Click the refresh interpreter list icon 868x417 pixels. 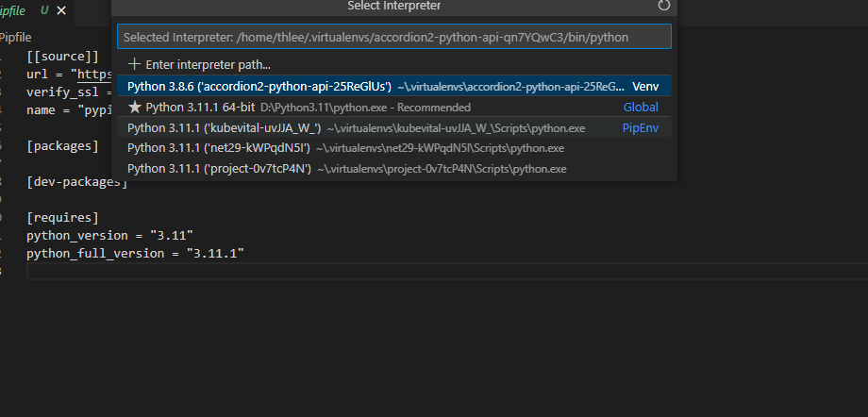pyautogui.click(x=663, y=6)
